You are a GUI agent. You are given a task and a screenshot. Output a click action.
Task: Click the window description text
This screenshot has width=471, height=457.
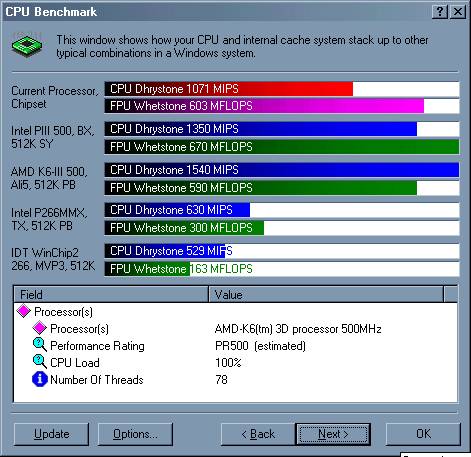tap(242, 46)
